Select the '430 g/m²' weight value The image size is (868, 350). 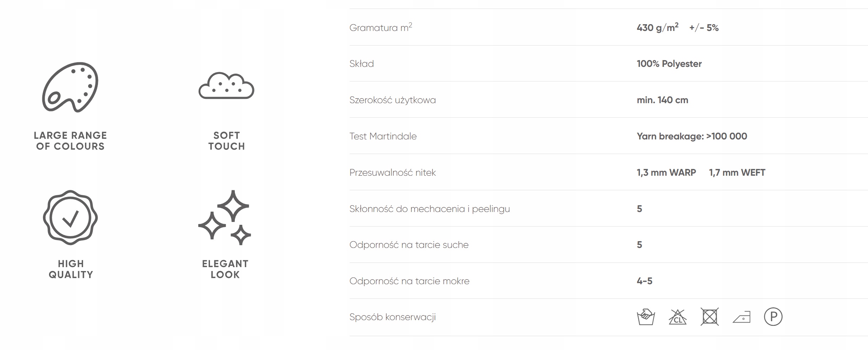[657, 28]
